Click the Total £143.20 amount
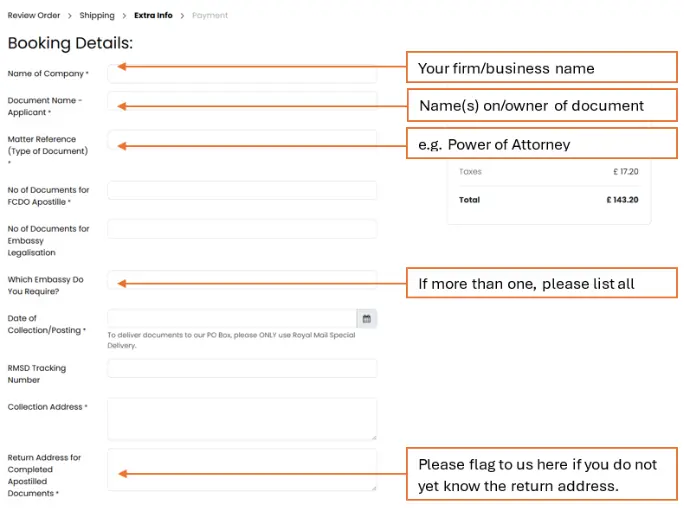Screen dimensions: 690x511 [x=621, y=200]
